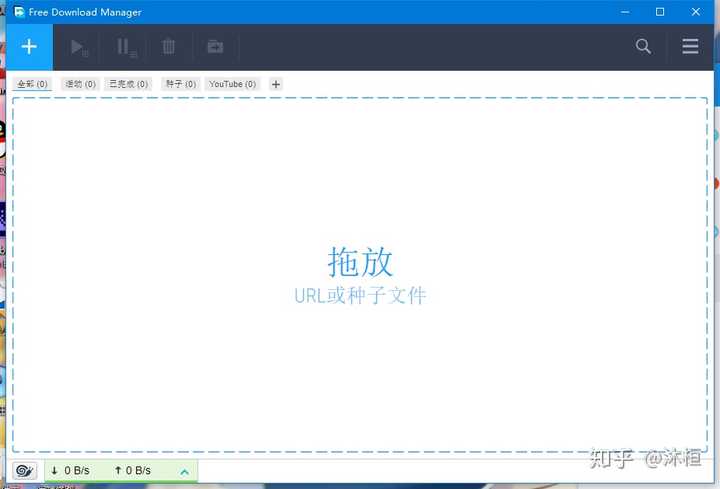Show the 种子 (0) tab

181,85
